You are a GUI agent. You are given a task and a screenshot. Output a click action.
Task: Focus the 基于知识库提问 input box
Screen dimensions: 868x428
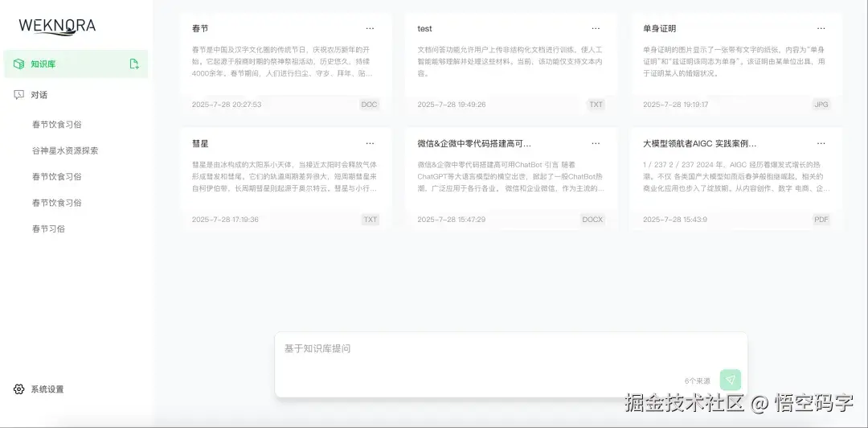pyautogui.click(x=511, y=364)
